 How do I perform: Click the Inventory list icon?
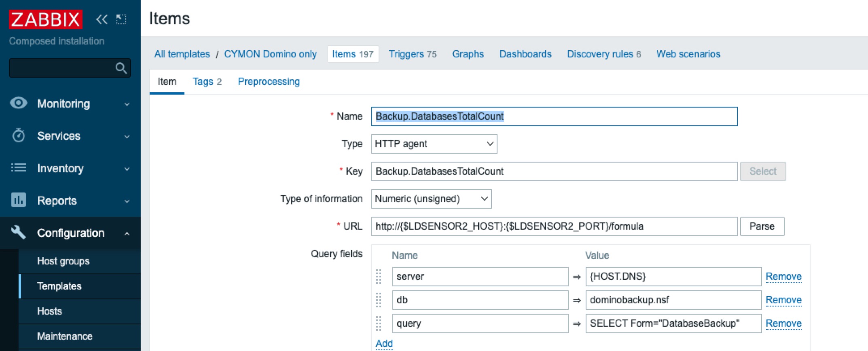pyautogui.click(x=18, y=167)
